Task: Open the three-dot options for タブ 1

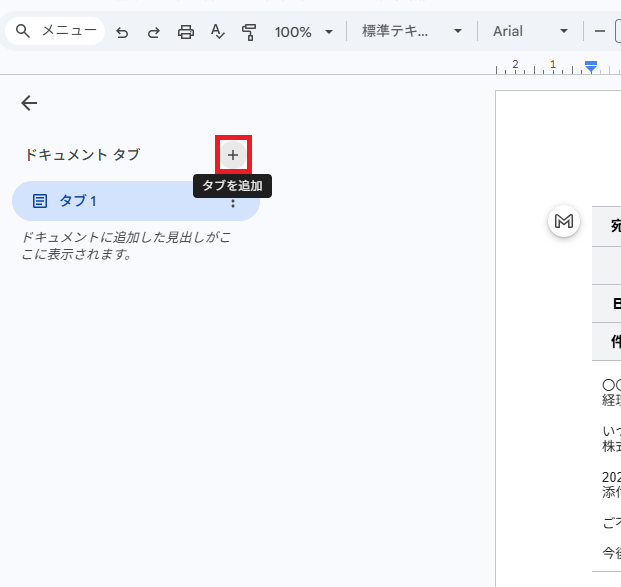Action: [x=233, y=204]
